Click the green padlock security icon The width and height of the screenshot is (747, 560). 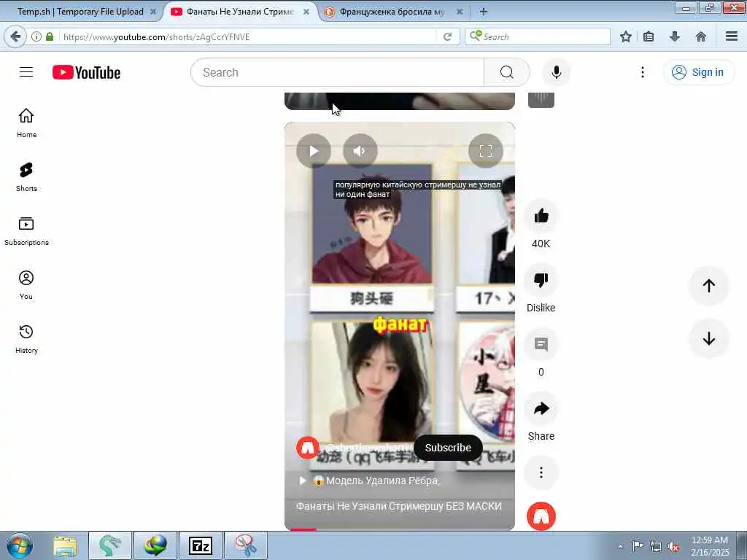tap(50, 36)
